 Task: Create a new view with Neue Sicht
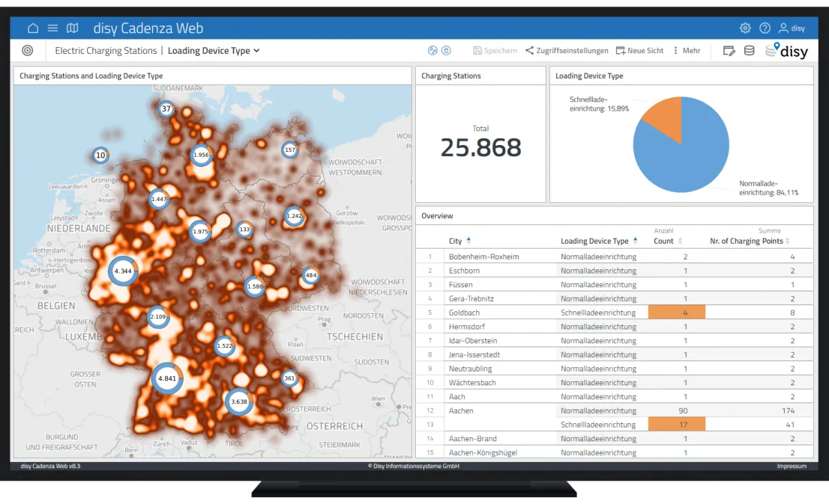point(640,50)
